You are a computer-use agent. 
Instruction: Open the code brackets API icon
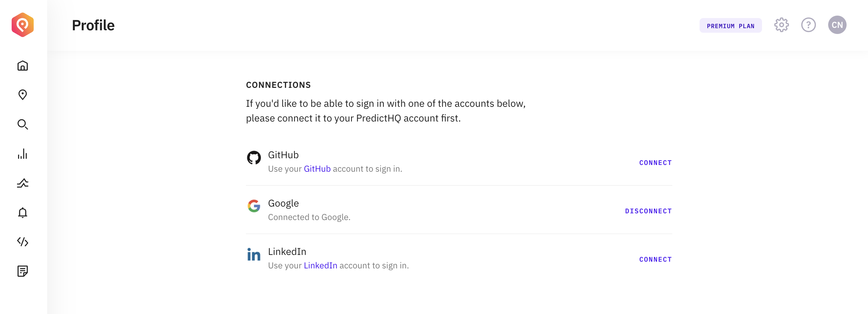[x=23, y=242]
